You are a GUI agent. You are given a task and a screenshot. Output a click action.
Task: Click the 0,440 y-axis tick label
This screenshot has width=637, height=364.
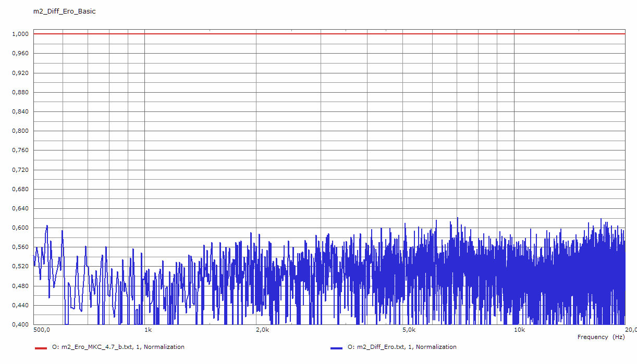(19, 305)
